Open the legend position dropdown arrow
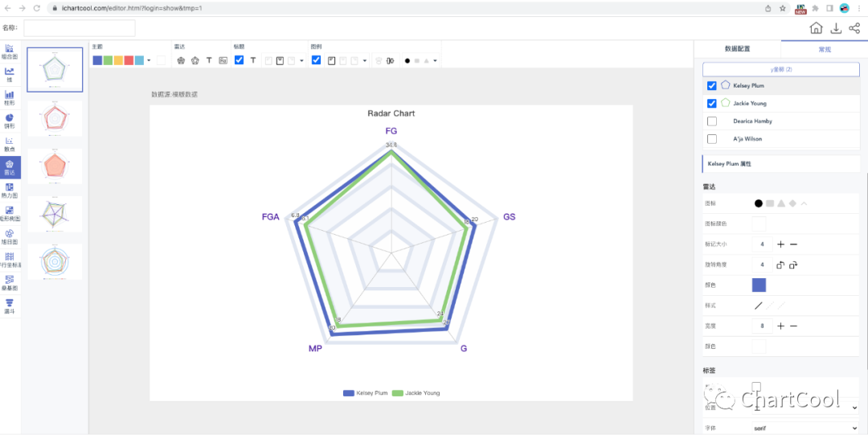Viewport: 868px width, 435px height. click(365, 60)
